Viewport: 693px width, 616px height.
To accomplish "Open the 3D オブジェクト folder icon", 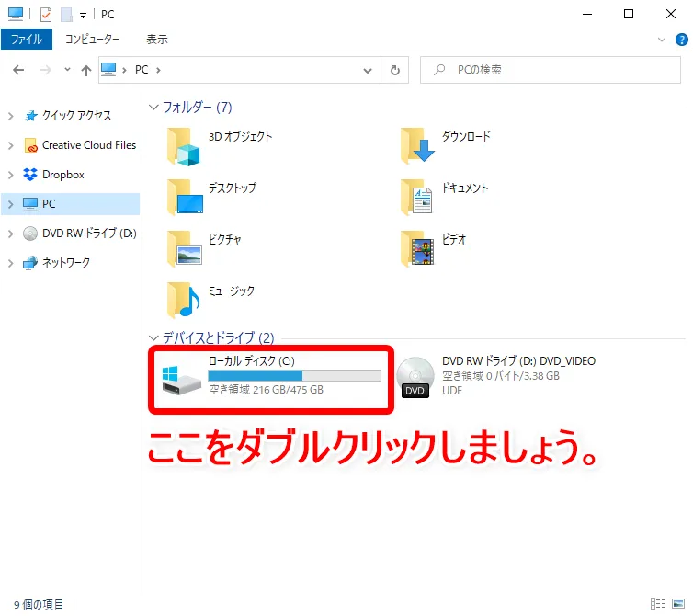I will 184,147.
